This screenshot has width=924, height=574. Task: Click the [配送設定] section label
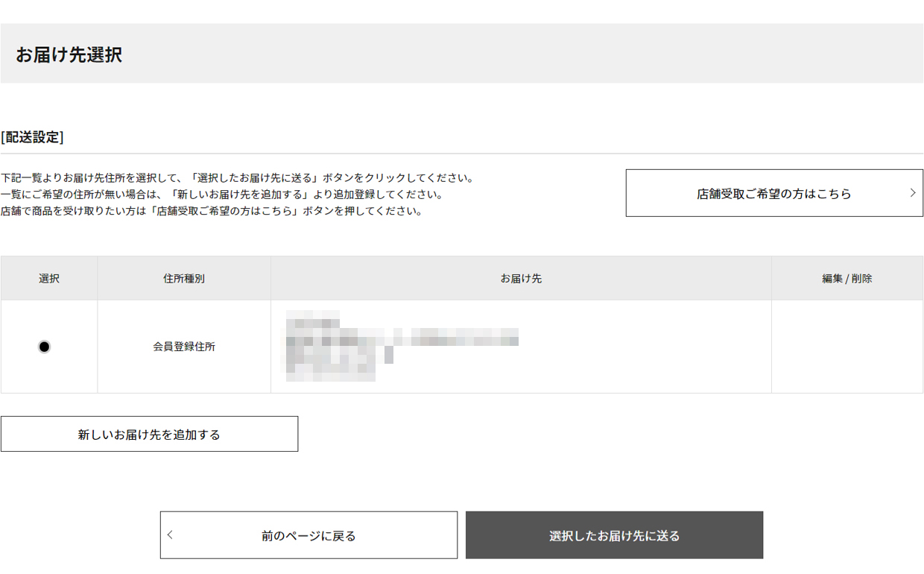[x=34, y=136]
